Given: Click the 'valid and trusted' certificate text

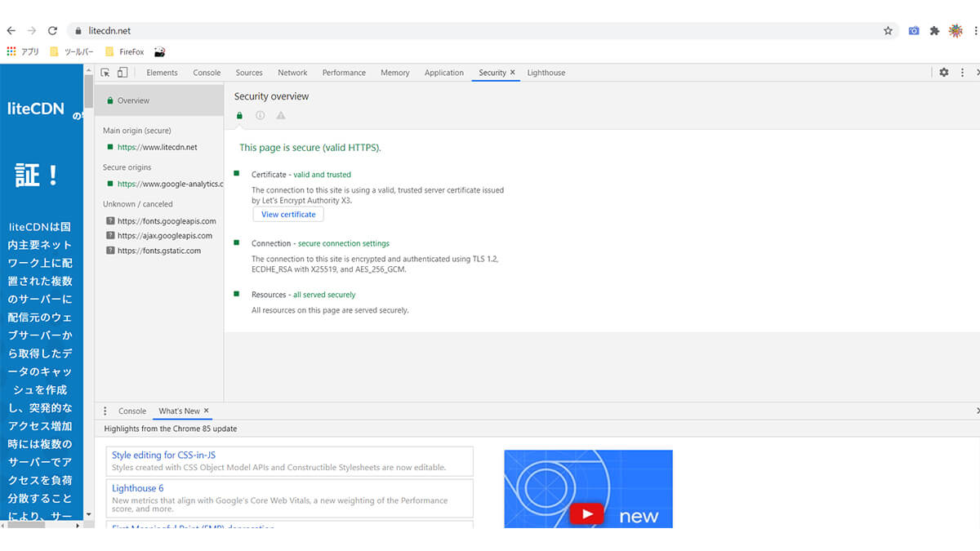Looking at the screenshot, I should tap(323, 175).
